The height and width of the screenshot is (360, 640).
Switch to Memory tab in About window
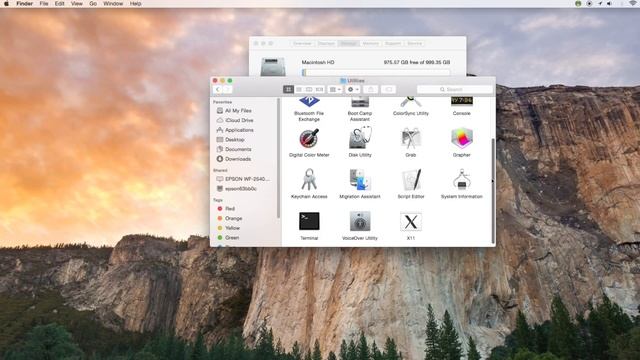(371, 43)
